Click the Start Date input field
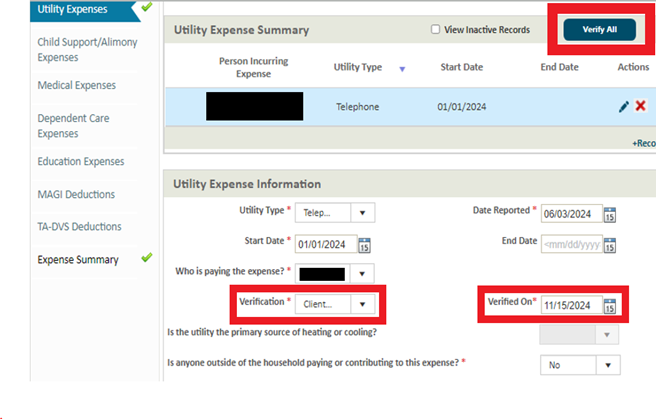 (x=326, y=244)
